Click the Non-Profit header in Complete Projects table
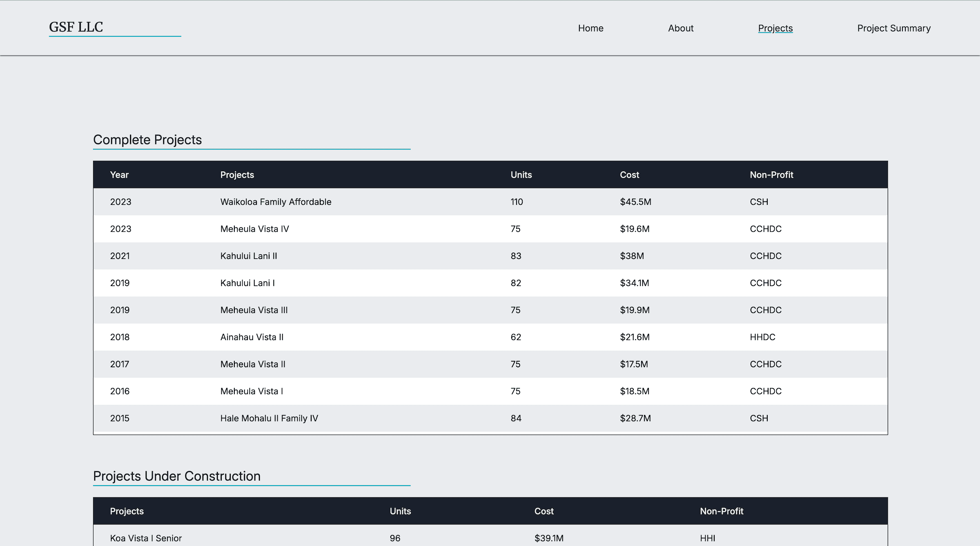This screenshot has width=980, height=546. pos(771,175)
